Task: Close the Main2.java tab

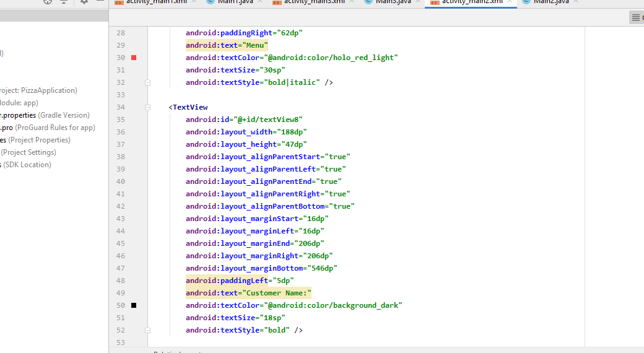Action: click(576, 2)
